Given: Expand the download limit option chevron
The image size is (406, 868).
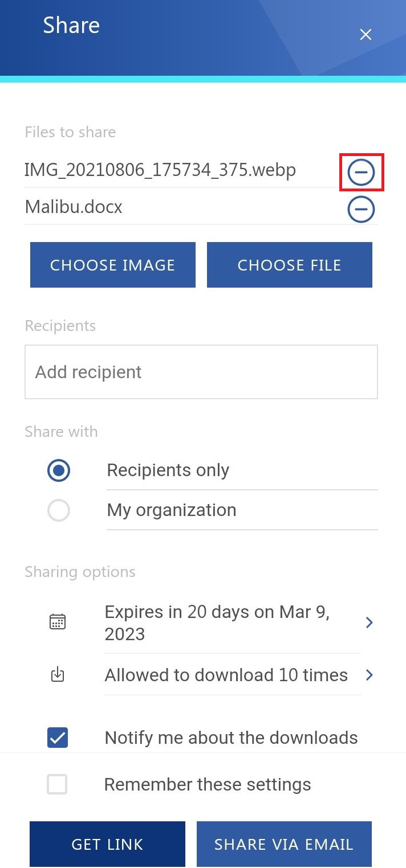Looking at the screenshot, I should point(369,675).
